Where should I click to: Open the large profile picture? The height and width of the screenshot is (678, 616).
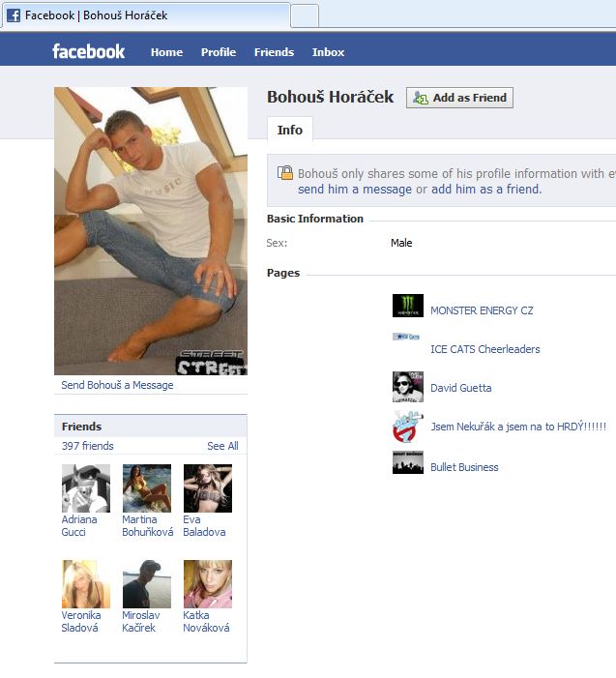151,231
